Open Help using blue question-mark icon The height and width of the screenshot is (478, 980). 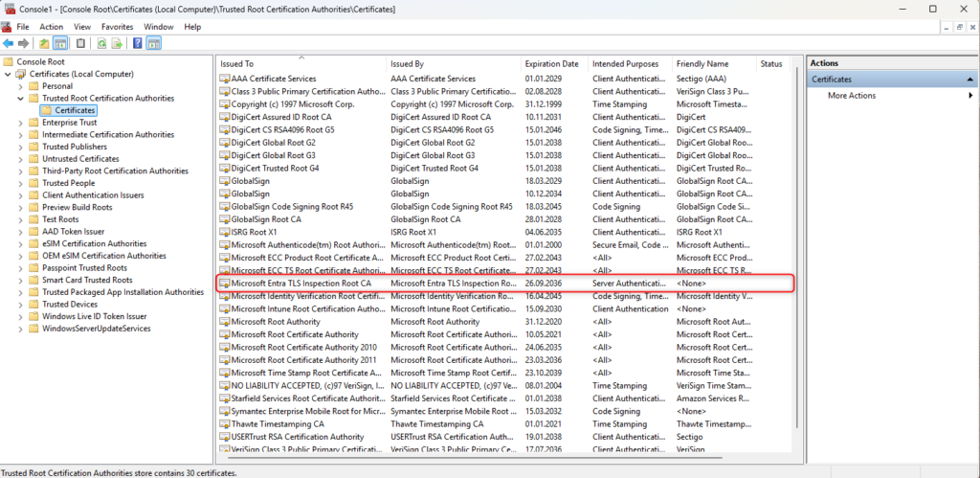(x=137, y=43)
